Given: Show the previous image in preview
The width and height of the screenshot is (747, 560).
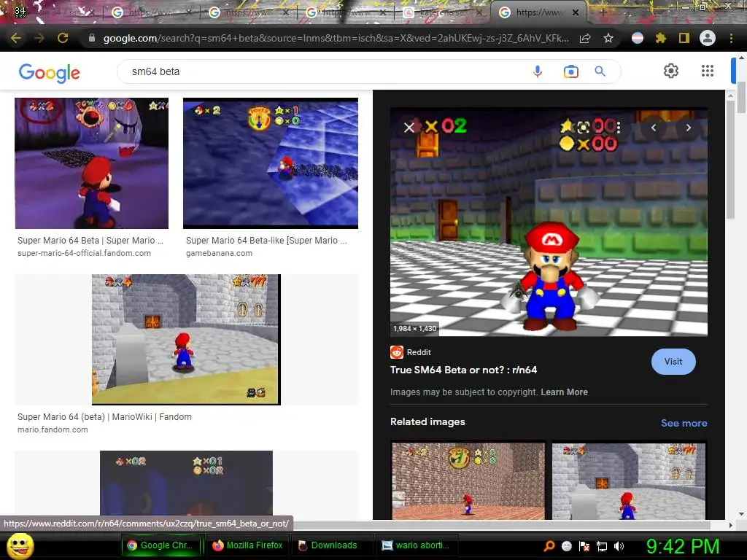Looking at the screenshot, I should [653, 128].
